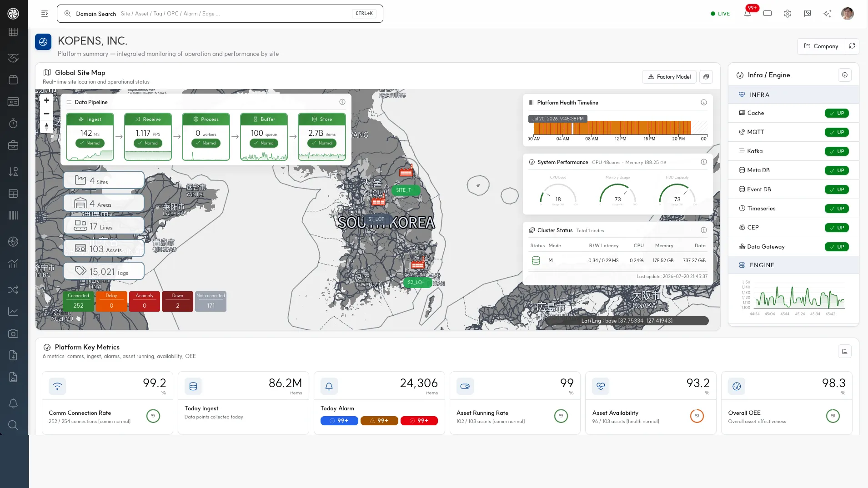Click the MQTT infra row

pos(793,132)
